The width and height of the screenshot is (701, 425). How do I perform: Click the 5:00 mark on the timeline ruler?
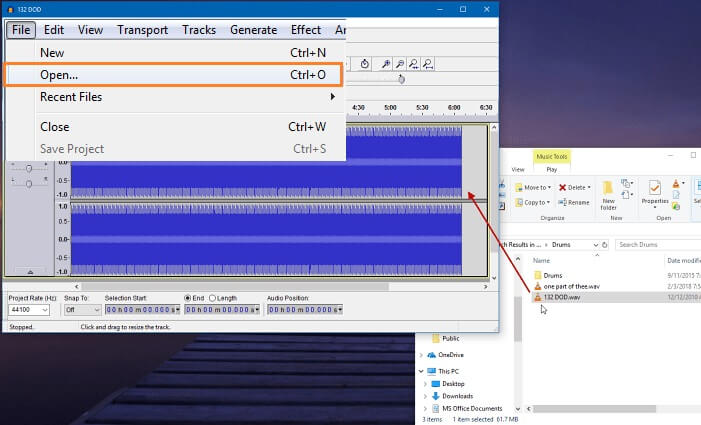point(390,108)
